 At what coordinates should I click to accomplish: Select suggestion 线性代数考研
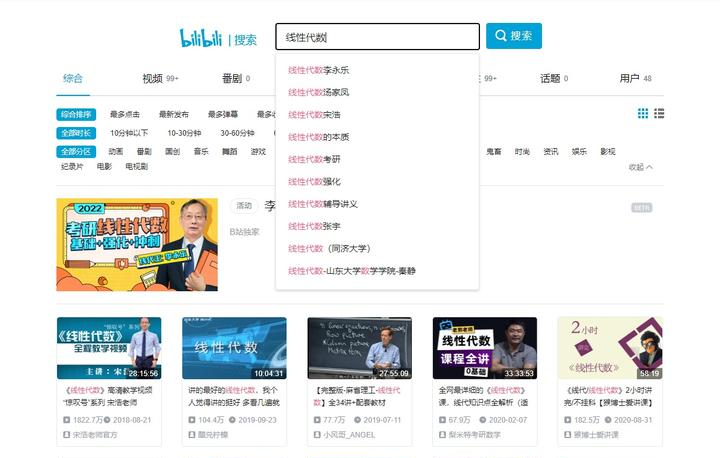point(314,159)
